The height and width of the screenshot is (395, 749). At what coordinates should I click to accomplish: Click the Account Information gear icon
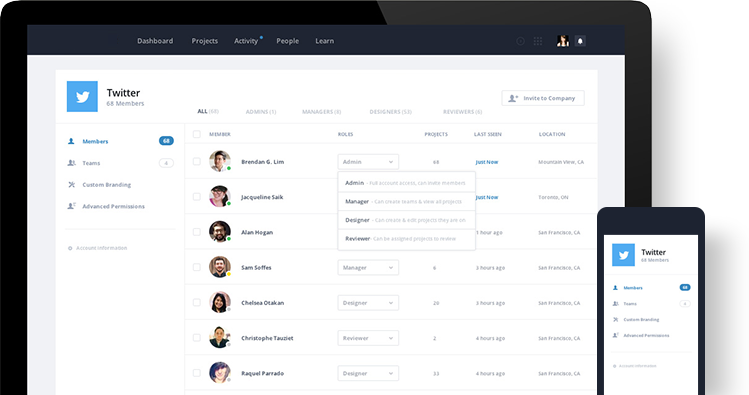click(x=70, y=248)
